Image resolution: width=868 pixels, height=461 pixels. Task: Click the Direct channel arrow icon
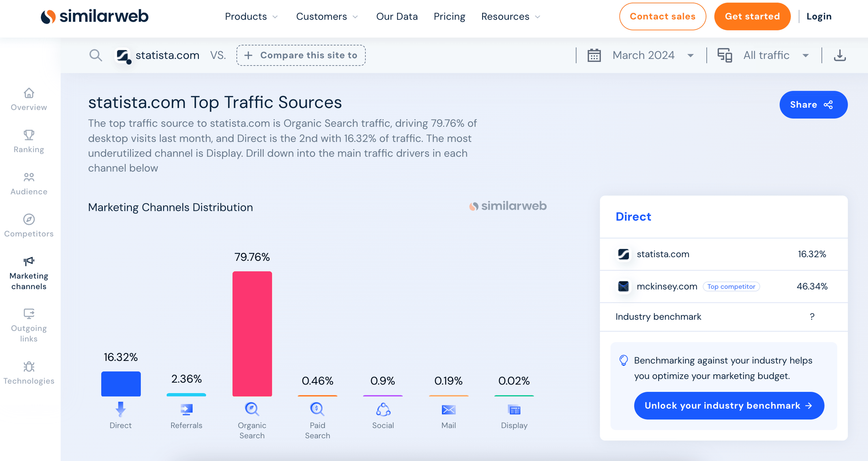tap(120, 409)
